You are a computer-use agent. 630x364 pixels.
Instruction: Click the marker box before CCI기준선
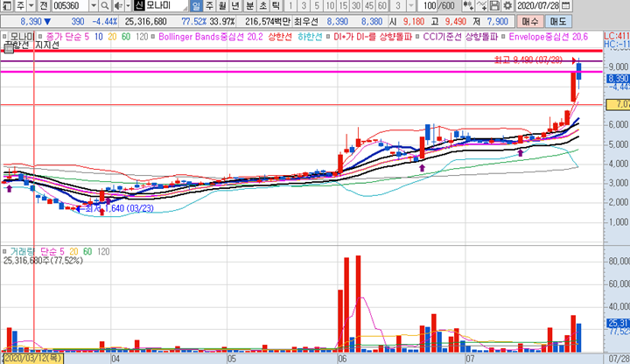pos(417,37)
